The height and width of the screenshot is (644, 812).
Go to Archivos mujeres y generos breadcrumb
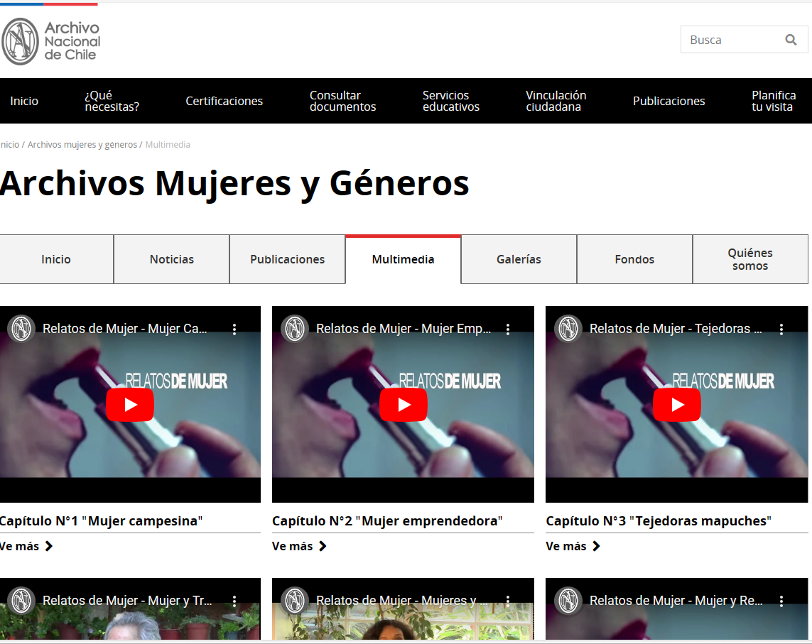(x=82, y=145)
